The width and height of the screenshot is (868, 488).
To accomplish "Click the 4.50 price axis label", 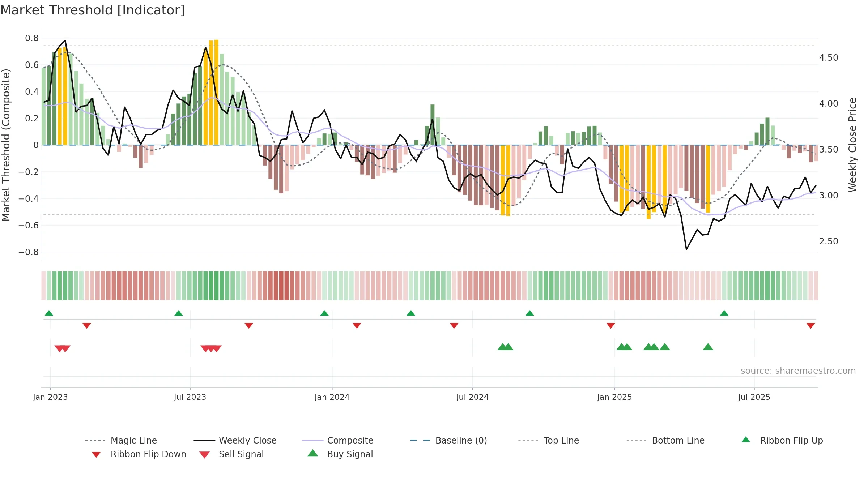I will (x=829, y=58).
